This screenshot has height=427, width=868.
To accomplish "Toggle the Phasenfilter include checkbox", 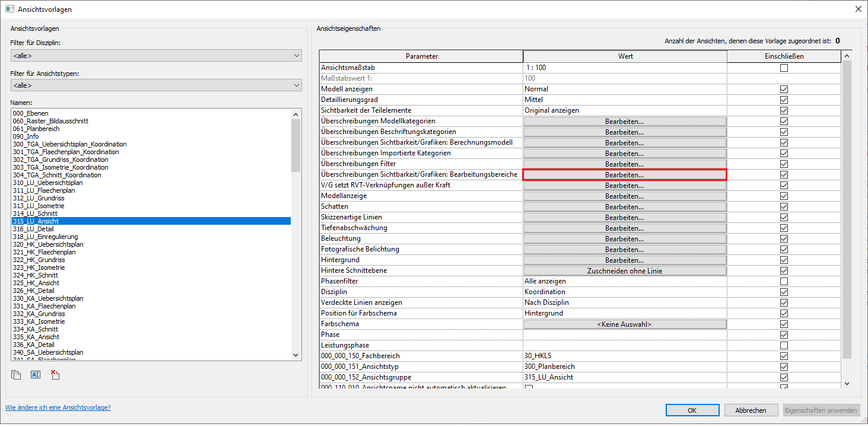I will coord(784,281).
